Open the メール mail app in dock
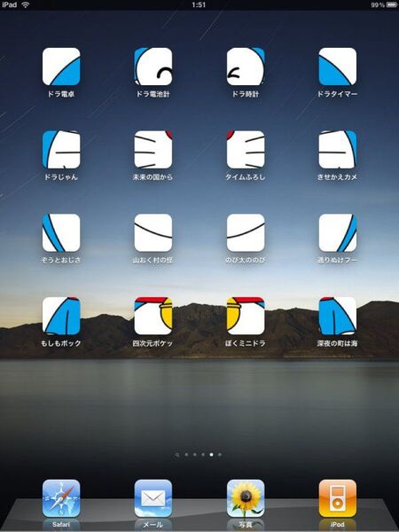 pyautogui.click(x=153, y=498)
